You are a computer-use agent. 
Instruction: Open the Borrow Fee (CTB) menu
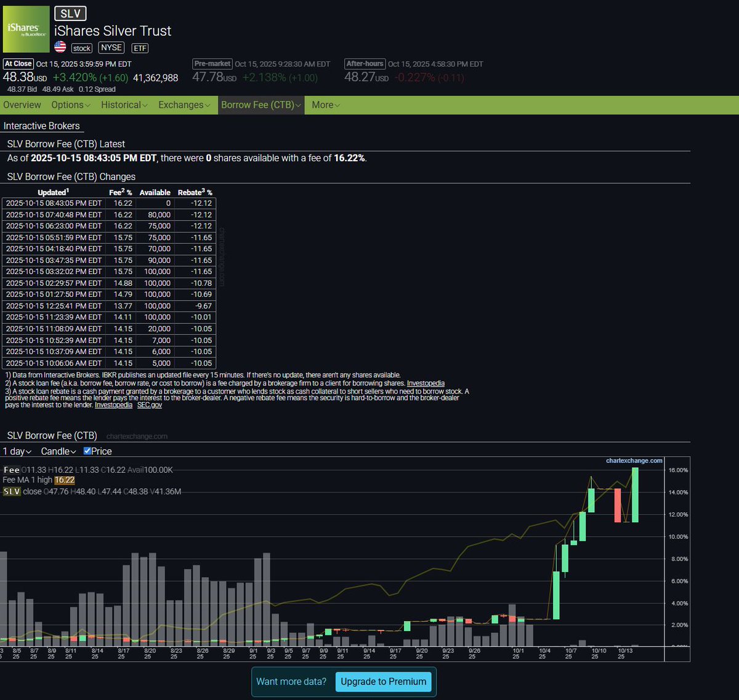pyautogui.click(x=262, y=105)
